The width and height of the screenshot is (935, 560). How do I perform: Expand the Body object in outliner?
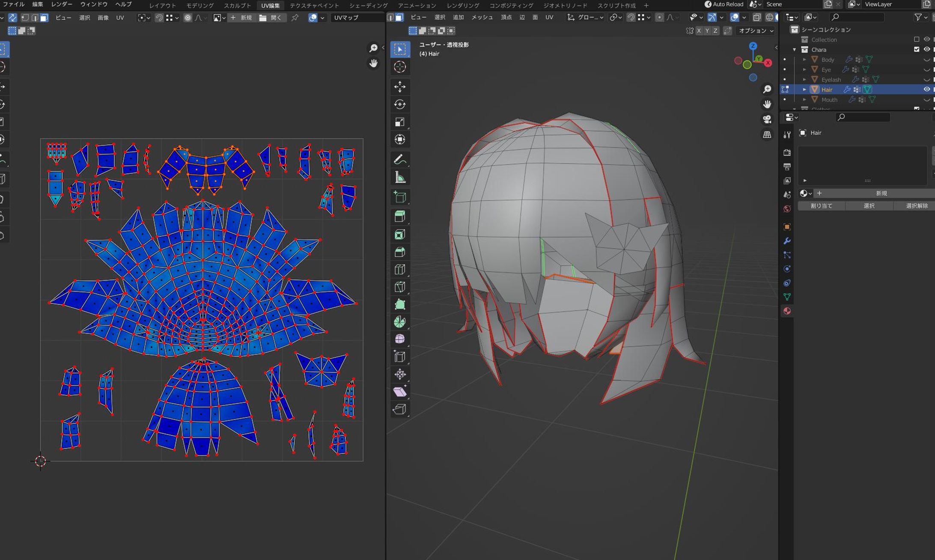[804, 60]
